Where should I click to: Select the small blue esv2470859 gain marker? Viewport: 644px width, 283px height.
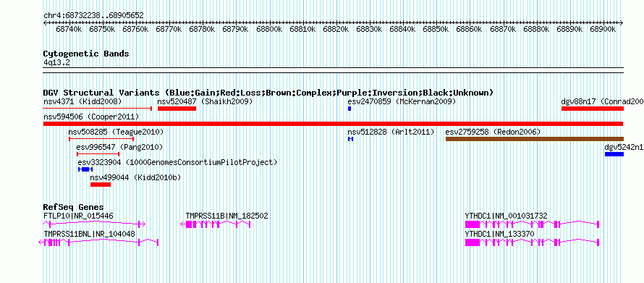click(349, 109)
